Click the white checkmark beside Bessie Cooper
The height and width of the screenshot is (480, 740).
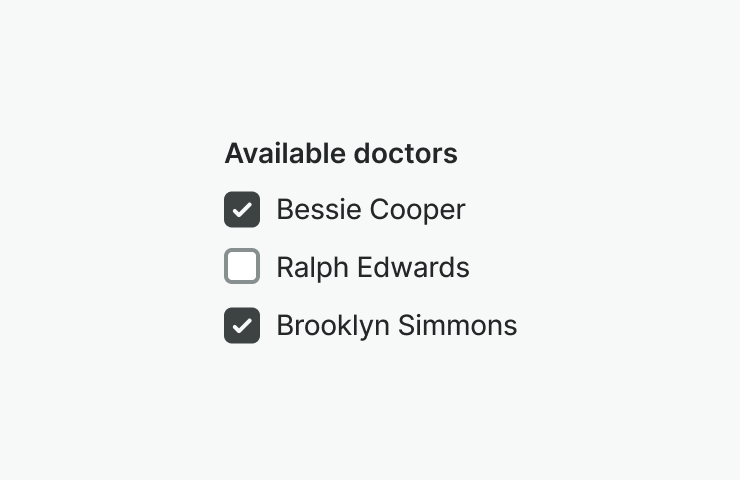pos(242,210)
